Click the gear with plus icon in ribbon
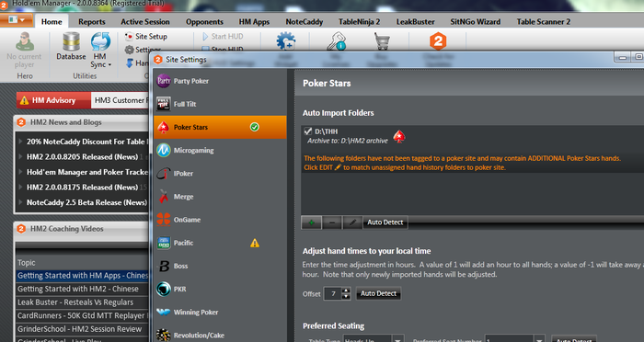Viewport: 644px width, 342px height. 285,41
